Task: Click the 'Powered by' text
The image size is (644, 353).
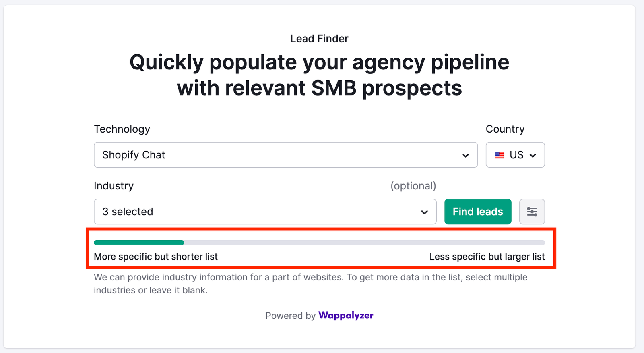Action: click(290, 316)
